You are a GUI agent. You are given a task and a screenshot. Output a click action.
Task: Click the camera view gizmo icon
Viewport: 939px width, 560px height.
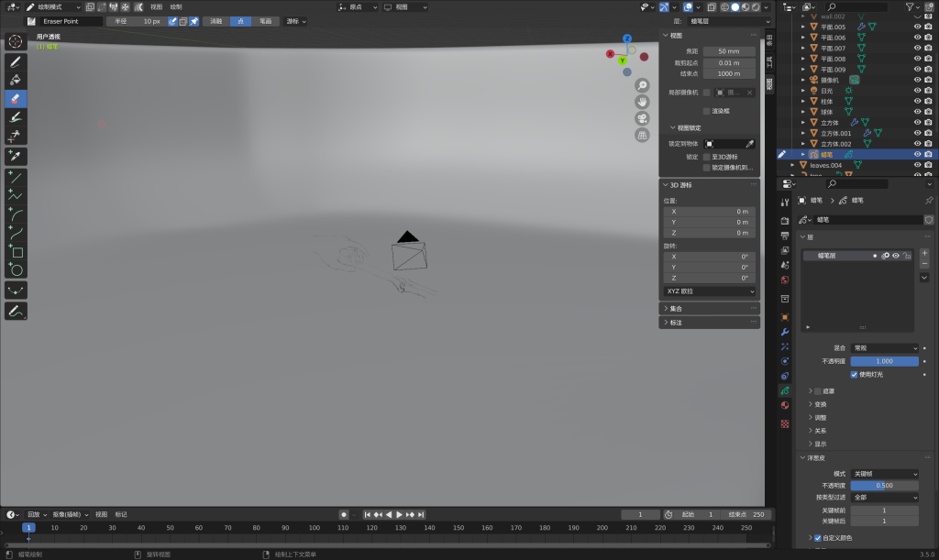[643, 118]
